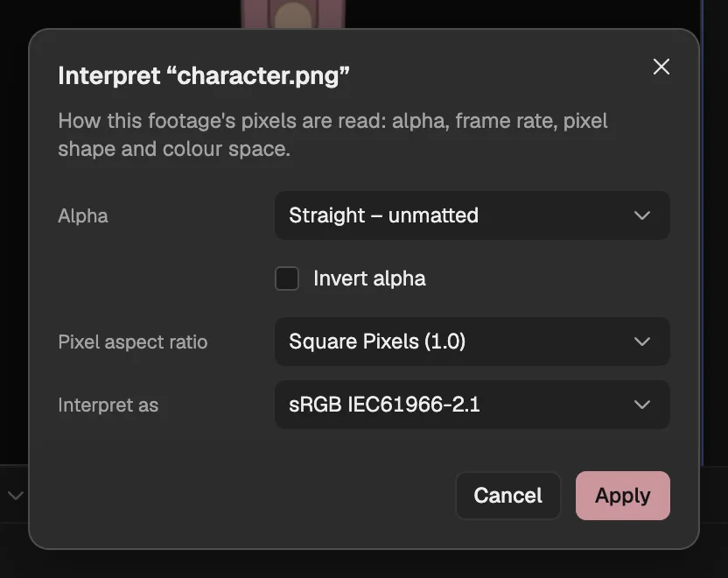
Task: Expand the chevron behind the dialog's left edge
Action: pyautogui.click(x=16, y=496)
